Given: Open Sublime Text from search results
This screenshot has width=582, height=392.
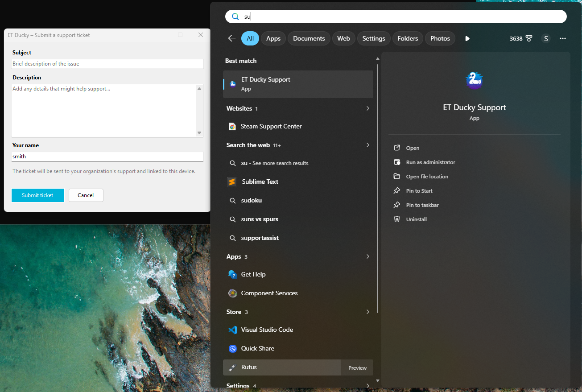Looking at the screenshot, I should click(x=259, y=182).
